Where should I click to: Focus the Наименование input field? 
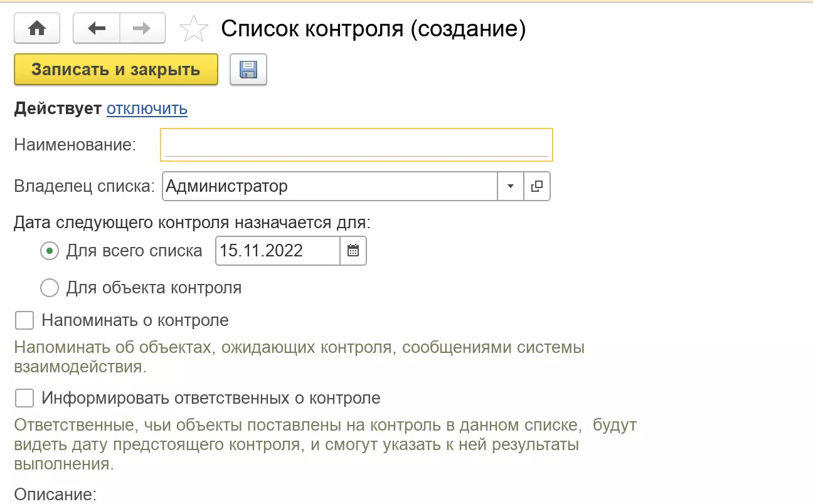click(356, 145)
